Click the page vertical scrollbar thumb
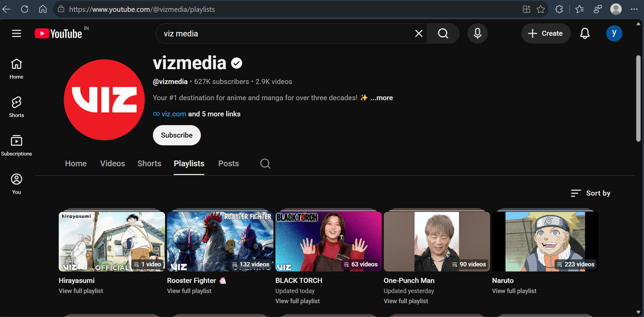Screen dimensions: 644x317 click(x=638, y=98)
